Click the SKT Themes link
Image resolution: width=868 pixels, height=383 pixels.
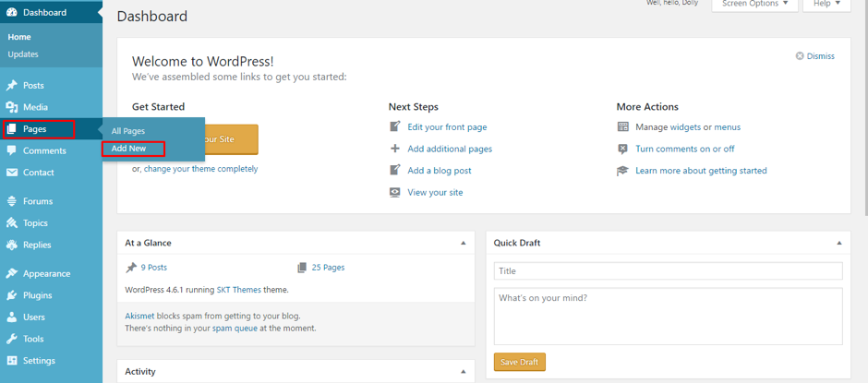click(x=238, y=290)
